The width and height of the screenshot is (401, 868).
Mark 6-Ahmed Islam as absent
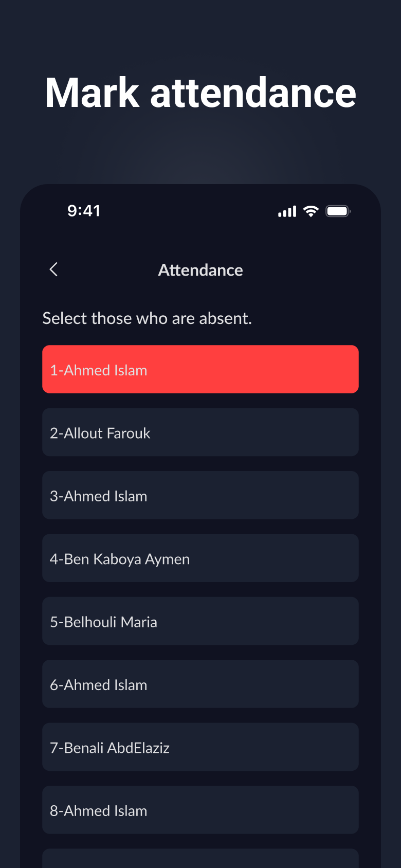point(200,684)
